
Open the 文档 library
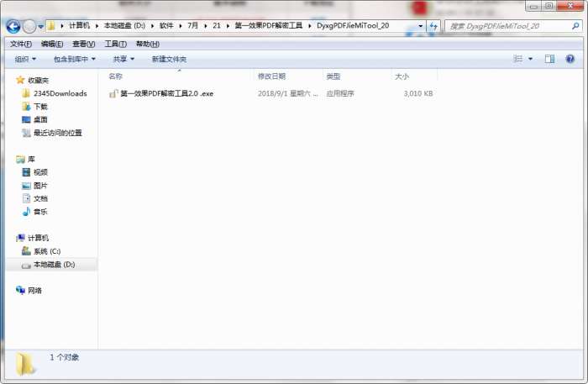40,199
